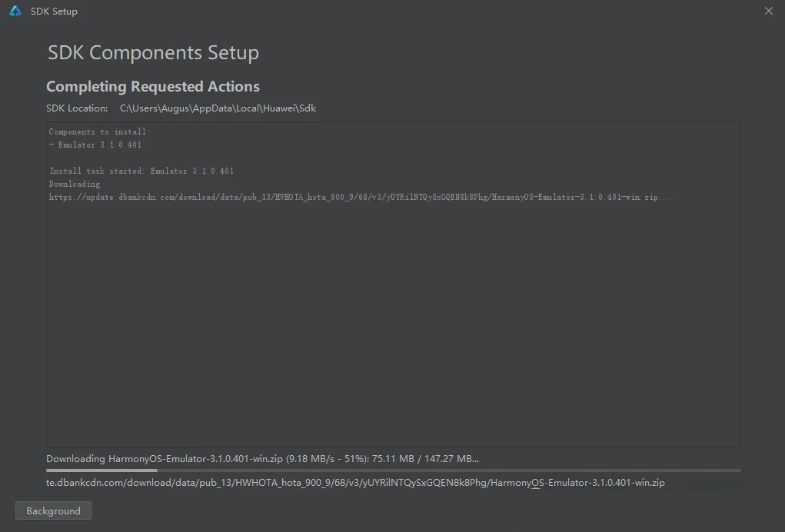Image resolution: width=785 pixels, height=532 pixels.
Task: Click the 'SDK Setup' window title
Action: tap(54, 11)
